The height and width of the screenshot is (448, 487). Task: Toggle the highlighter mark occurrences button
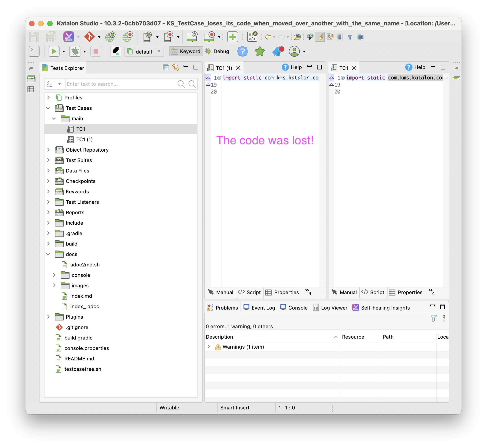(x=320, y=37)
